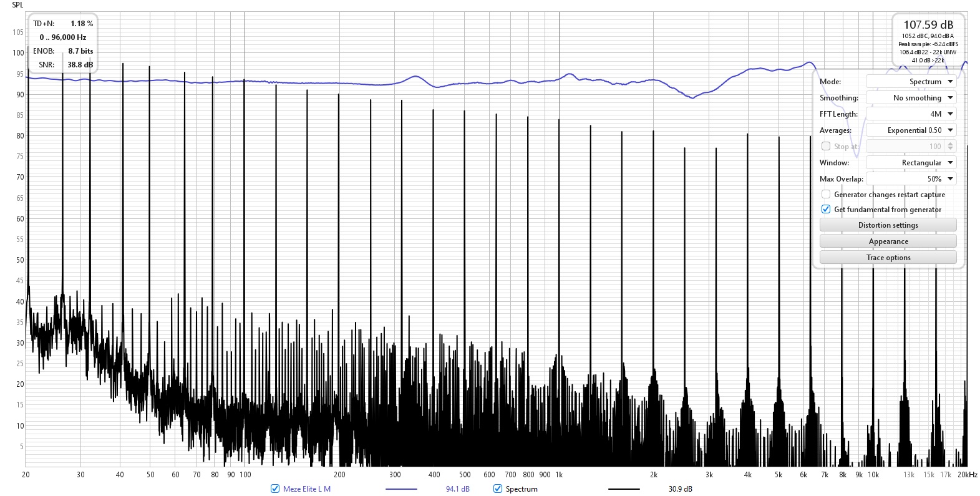The width and height of the screenshot is (980, 496).
Task: Click the 100 SPL axis tick label
Action: click(18, 53)
